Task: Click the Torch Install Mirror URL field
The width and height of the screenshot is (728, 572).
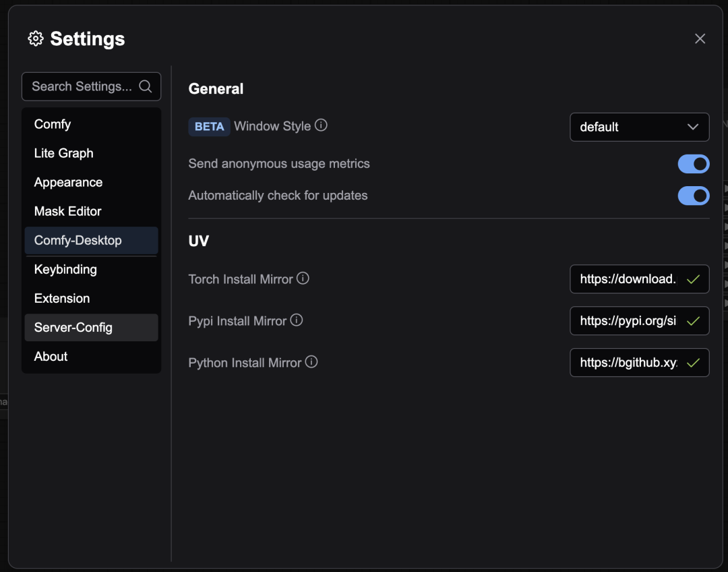Action: [628, 279]
